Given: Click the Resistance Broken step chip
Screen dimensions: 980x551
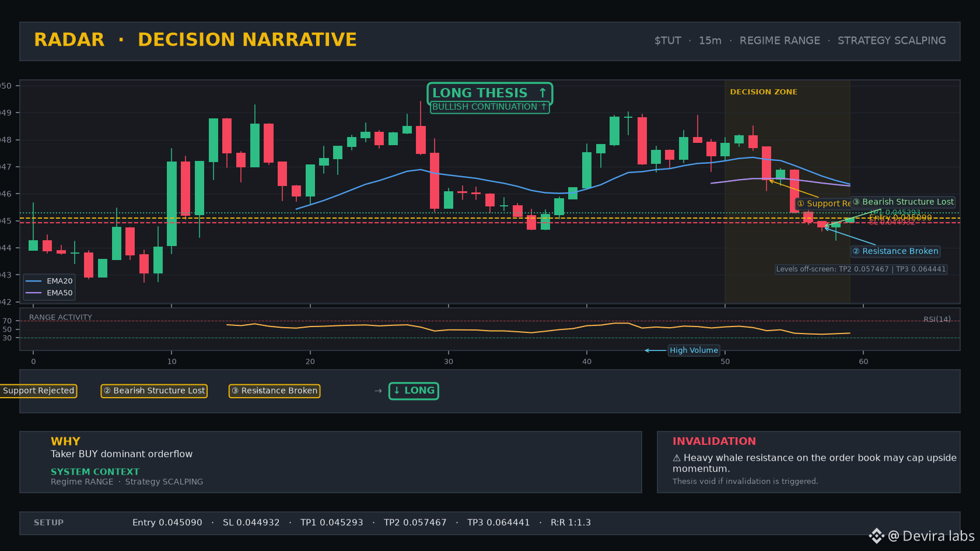Looking at the screenshot, I should pos(274,391).
